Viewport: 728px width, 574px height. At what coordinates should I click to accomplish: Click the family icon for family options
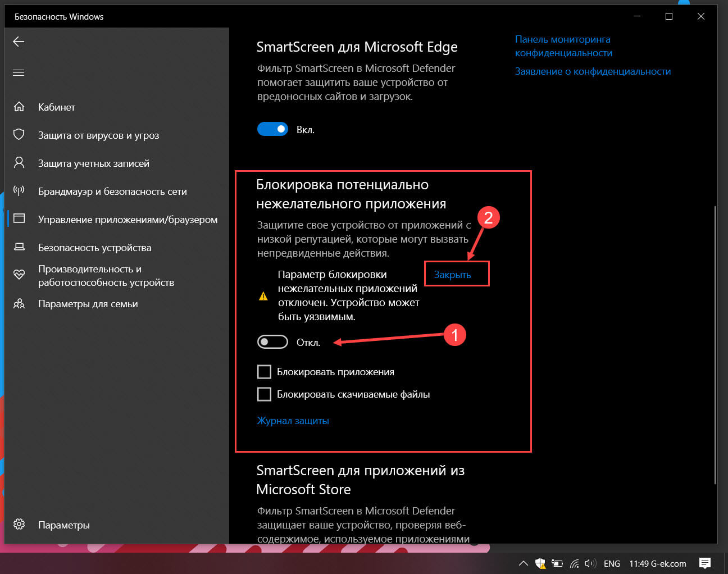(x=19, y=304)
